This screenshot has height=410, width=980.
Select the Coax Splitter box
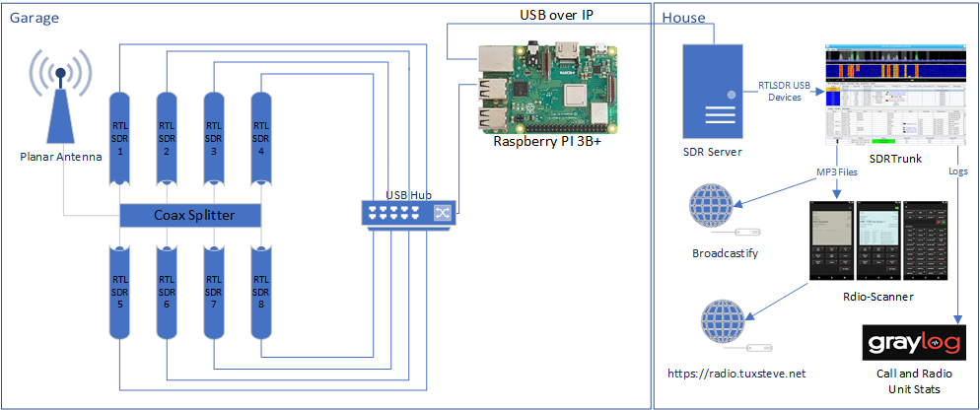(191, 214)
